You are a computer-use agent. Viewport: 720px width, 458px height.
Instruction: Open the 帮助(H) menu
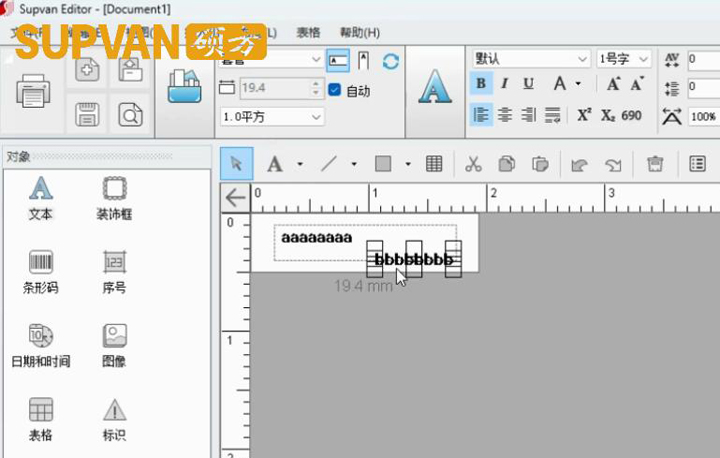pyautogui.click(x=360, y=33)
